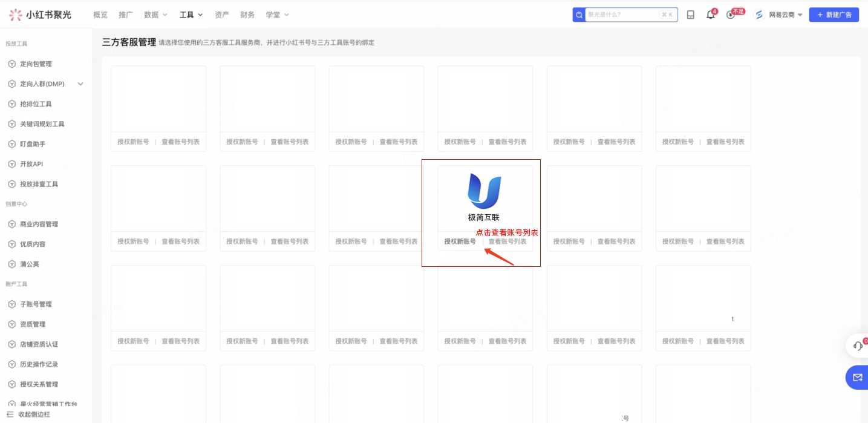Open 子账号管理 in sidebar
Screen dimensions: 868x423
click(x=36, y=304)
